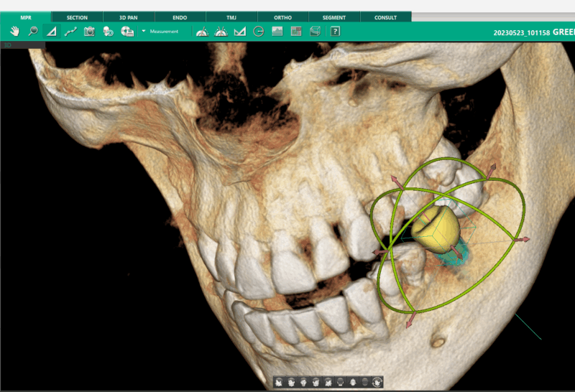Open the 3D PAN tab
The height and width of the screenshot is (392, 575).
click(128, 17)
